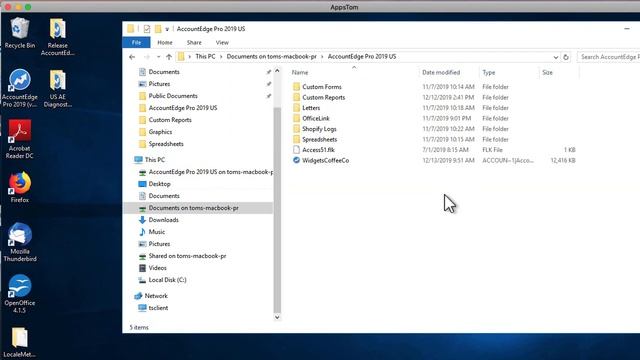Click the breadcrumb chevron after This PC
The width and height of the screenshot is (640, 360).
[221, 57]
